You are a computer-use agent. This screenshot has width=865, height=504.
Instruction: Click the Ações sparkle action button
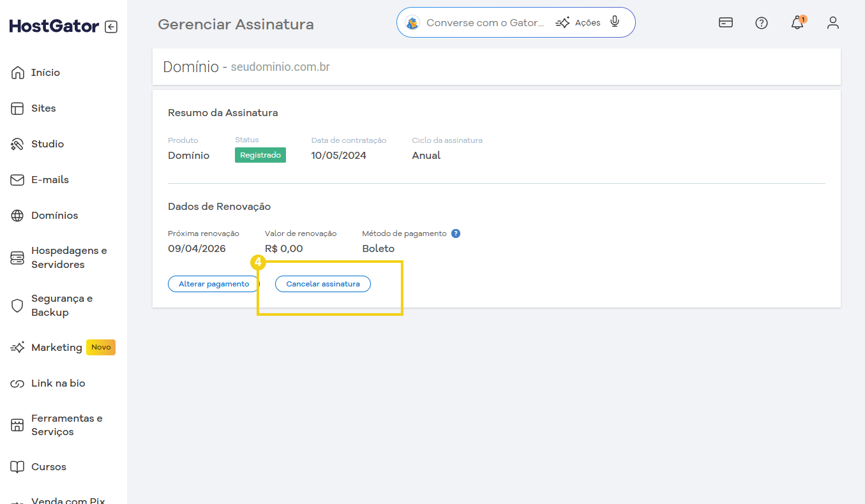pyautogui.click(x=578, y=23)
